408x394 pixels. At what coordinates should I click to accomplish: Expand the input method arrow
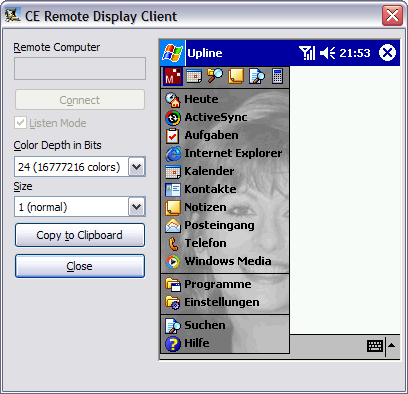tap(392, 346)
